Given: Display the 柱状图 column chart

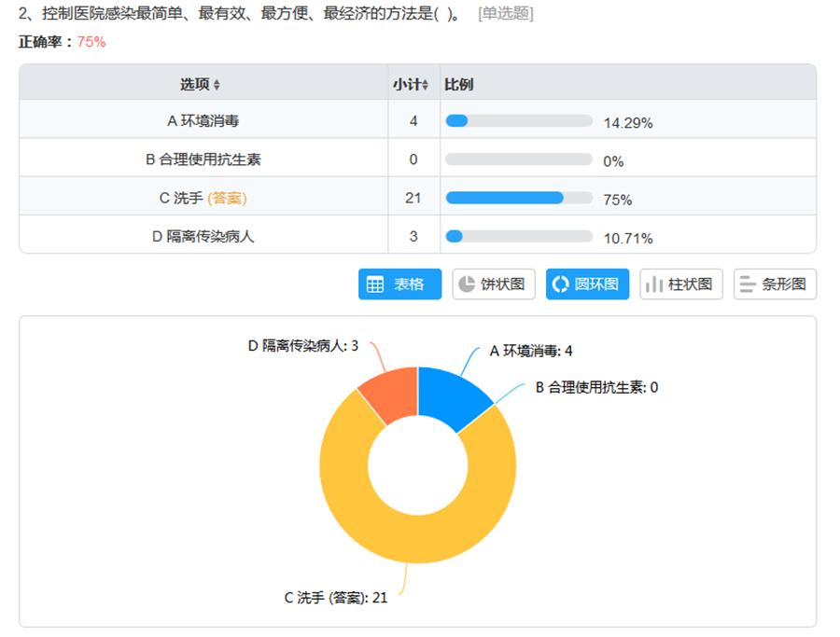Looking at the screenshot, I should click(x=681, y=284).
